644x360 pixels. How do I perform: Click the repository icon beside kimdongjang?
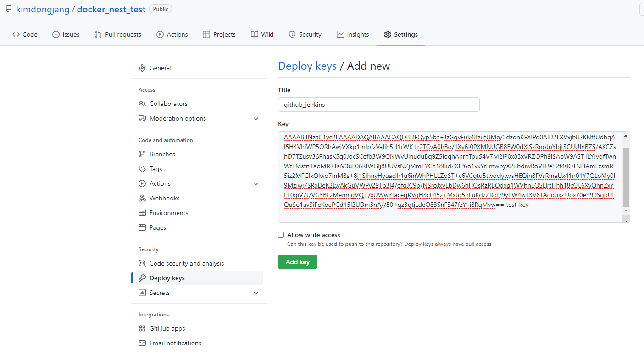tap(9, 9)
